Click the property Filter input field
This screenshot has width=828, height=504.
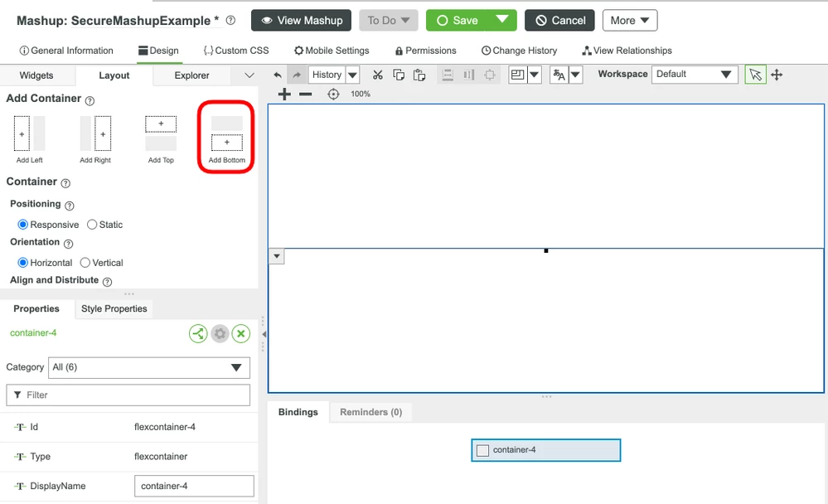[x=128, y=395]
